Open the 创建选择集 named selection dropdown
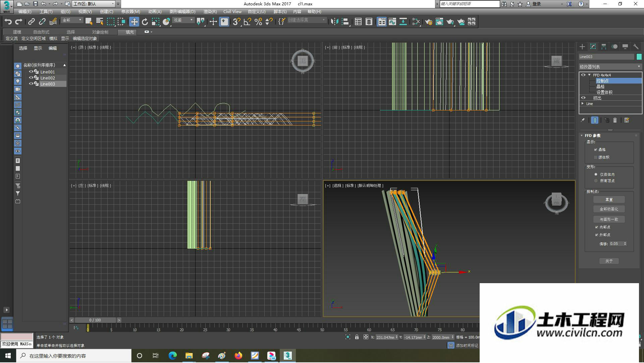The image size is (644, 363). coord(307,20)
